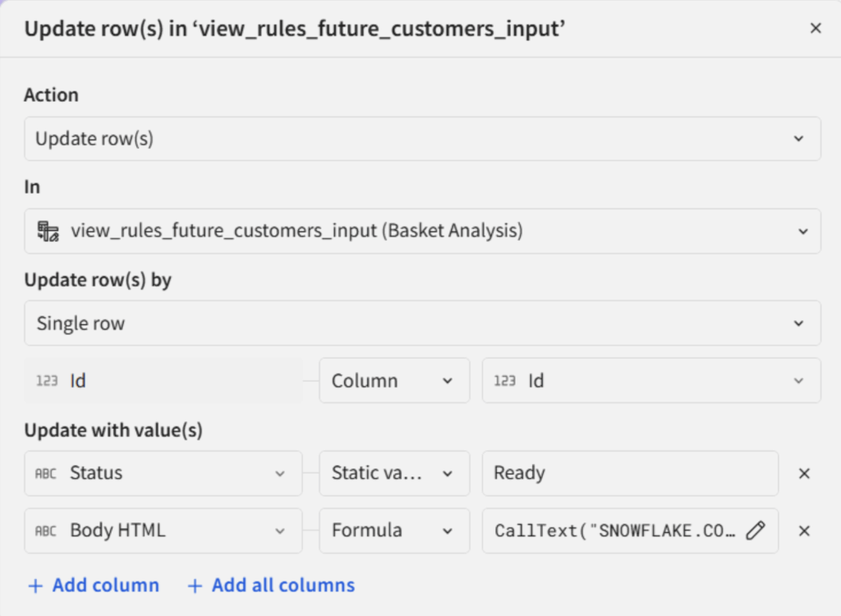The height and width of the screenshot is (616, 841).
Task: Click Add all columns link
Action: tap(272, 586)
